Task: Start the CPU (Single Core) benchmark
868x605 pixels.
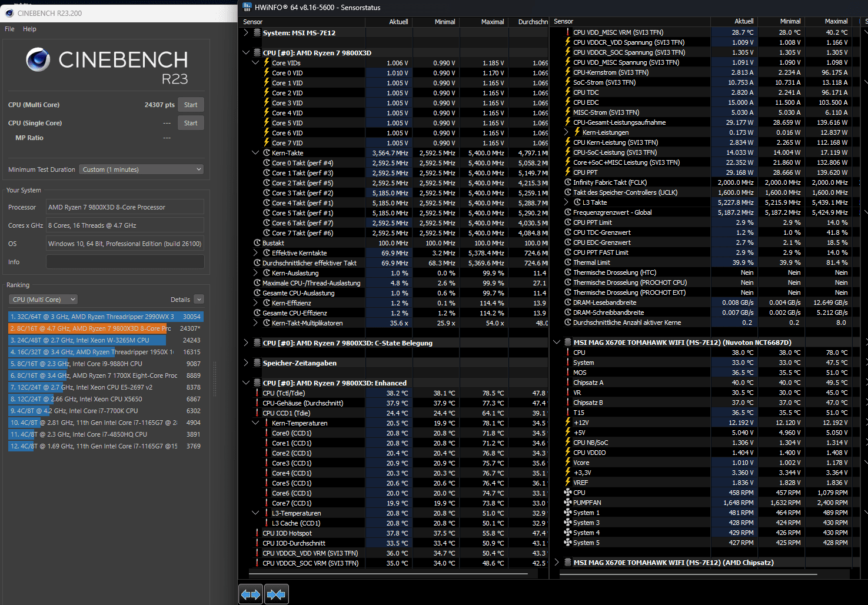Action: [x=191, y=123]
